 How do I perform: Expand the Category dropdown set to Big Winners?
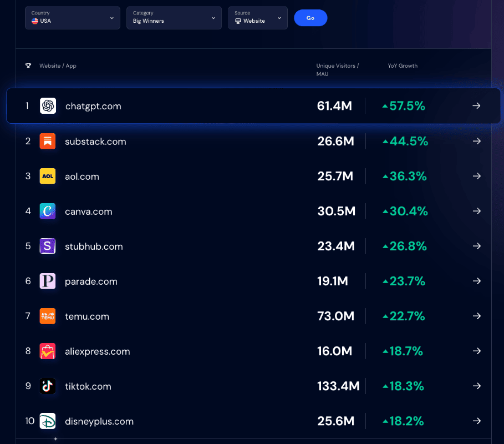coord(174,18)
